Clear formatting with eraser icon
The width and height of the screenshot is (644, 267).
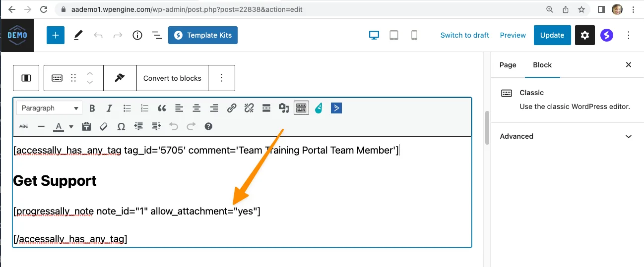click(x=104, y=126)
